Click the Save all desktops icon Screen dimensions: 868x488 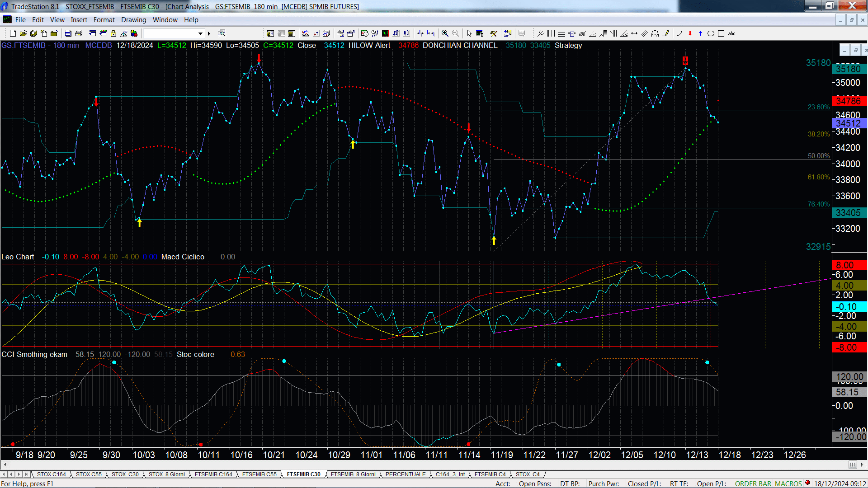pos(33,33)
